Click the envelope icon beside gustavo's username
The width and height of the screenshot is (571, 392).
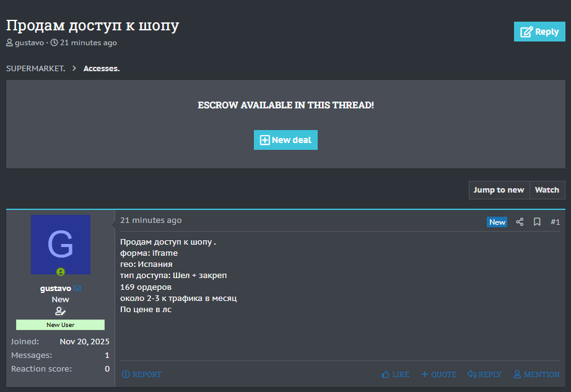click(x=77, y=289)
